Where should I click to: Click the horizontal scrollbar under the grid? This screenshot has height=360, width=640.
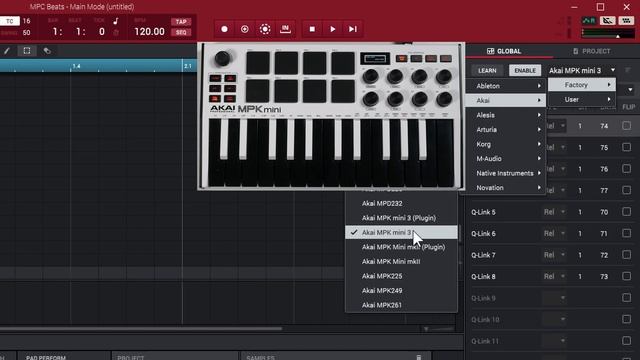click(141, 328)
